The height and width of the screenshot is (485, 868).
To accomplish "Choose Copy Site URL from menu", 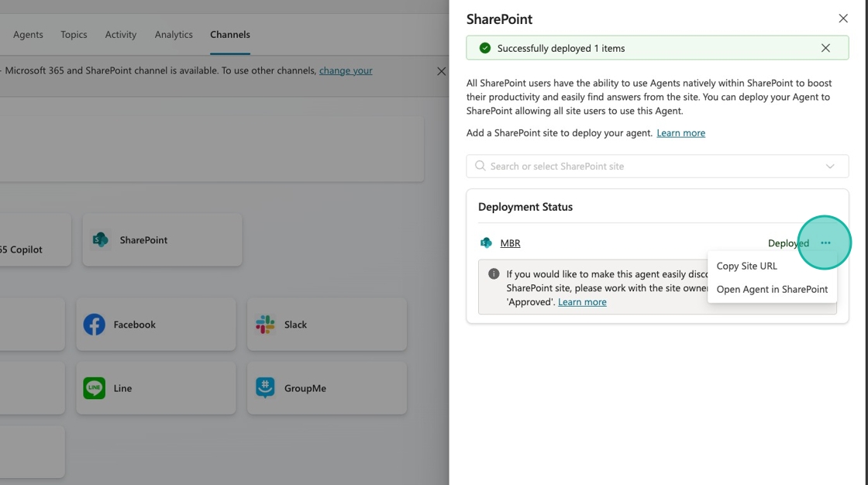I will point(746,266).
